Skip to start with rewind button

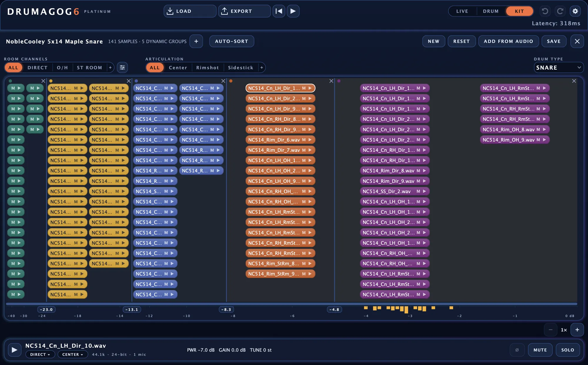(x=279, y=11)
